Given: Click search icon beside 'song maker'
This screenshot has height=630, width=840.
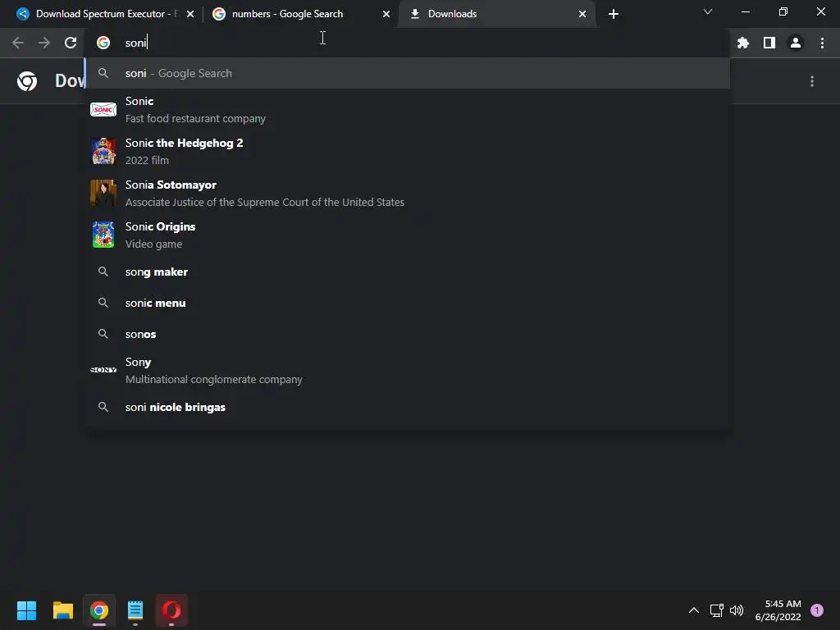Looking at the screenshot, I should click(x=103, y=272).
